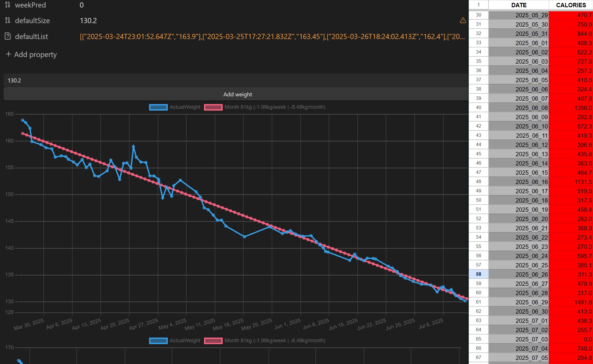Click the weekPred property name
This screenshot has width=593, height=364.
click(30, 5)
